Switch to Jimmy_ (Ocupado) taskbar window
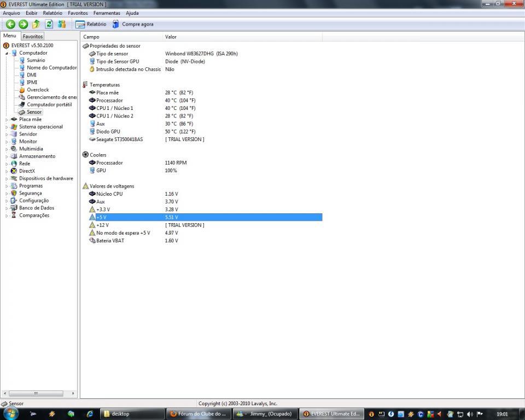The height and width of the screenshot is (420, 525). [265, 414]
